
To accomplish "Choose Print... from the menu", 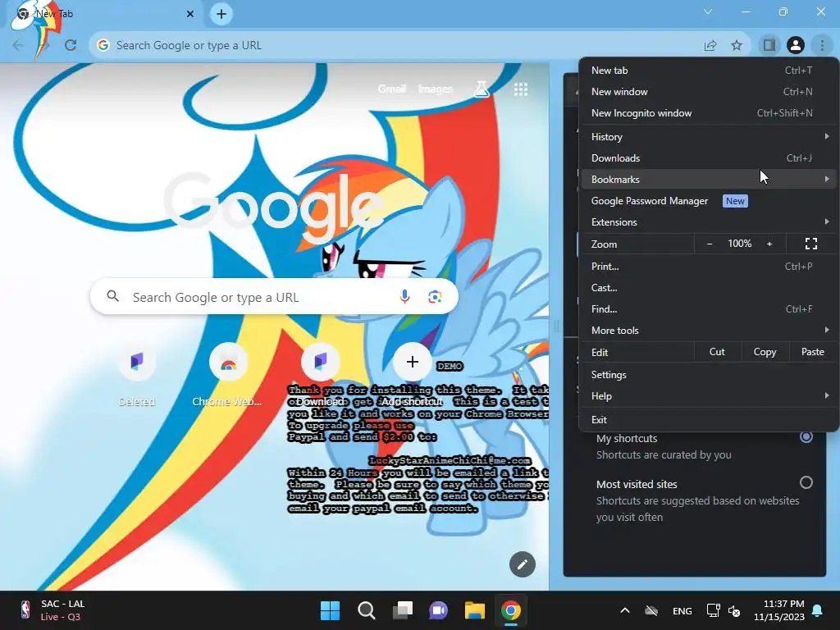I will click(x=709, y=267).
